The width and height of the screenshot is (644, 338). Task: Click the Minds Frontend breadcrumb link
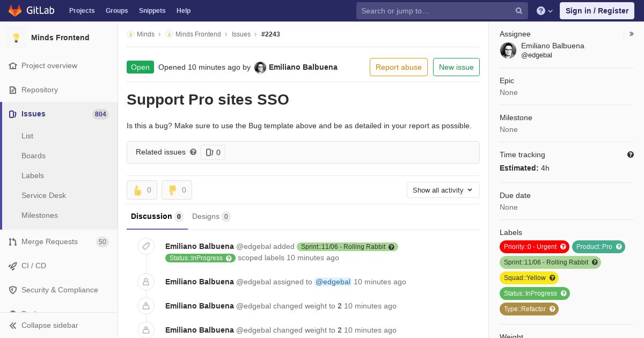point(198,34)
